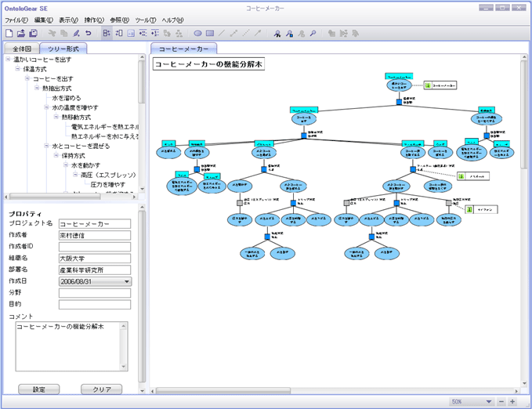
Task: Select the ellipse shape tool
Action: (x=197, y=33)
